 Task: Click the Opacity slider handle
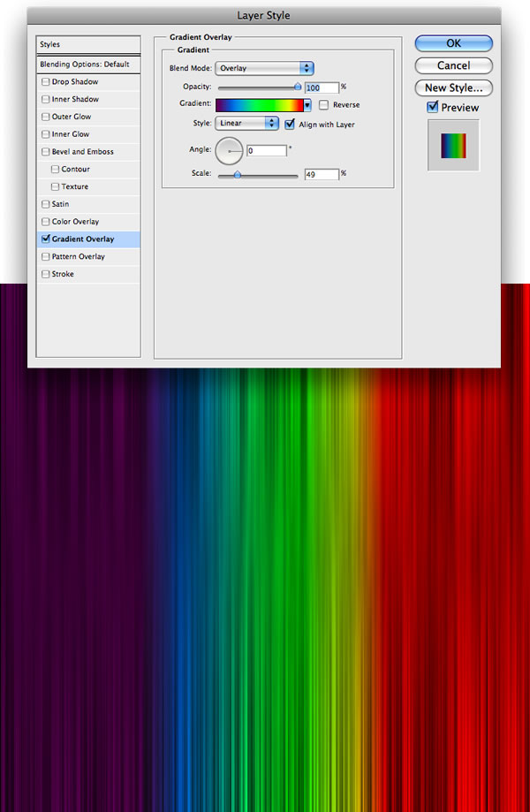(298, 87)
